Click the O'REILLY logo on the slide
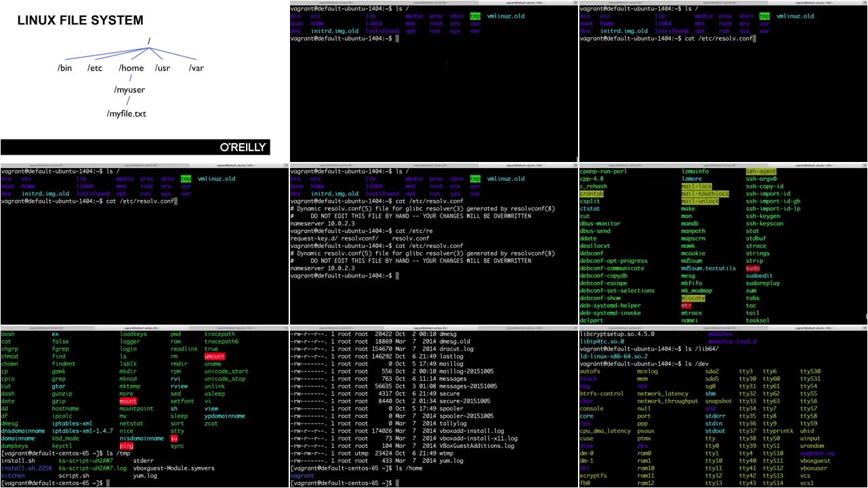Viewport: 868px width, 488px height. pos(243,147)
